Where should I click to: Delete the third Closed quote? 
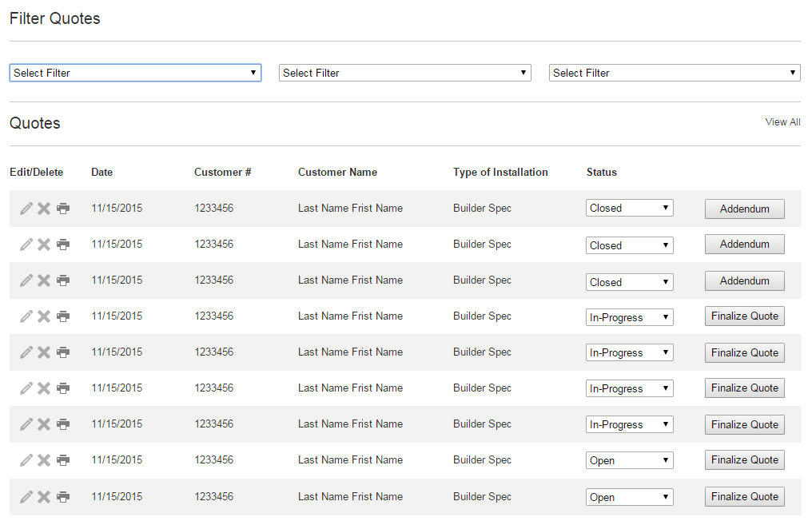pos(44,280)
